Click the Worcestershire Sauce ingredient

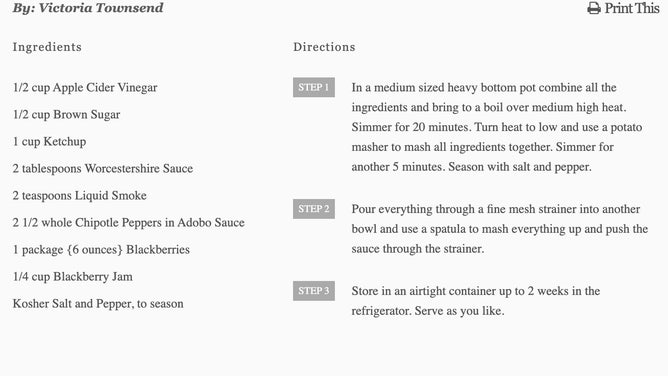pos(103,169)
